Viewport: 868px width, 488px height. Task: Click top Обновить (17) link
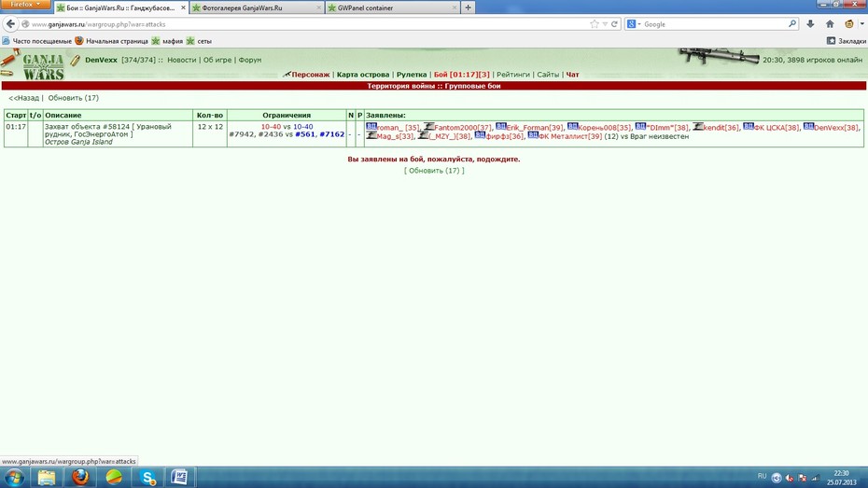[x=73, y=98]
